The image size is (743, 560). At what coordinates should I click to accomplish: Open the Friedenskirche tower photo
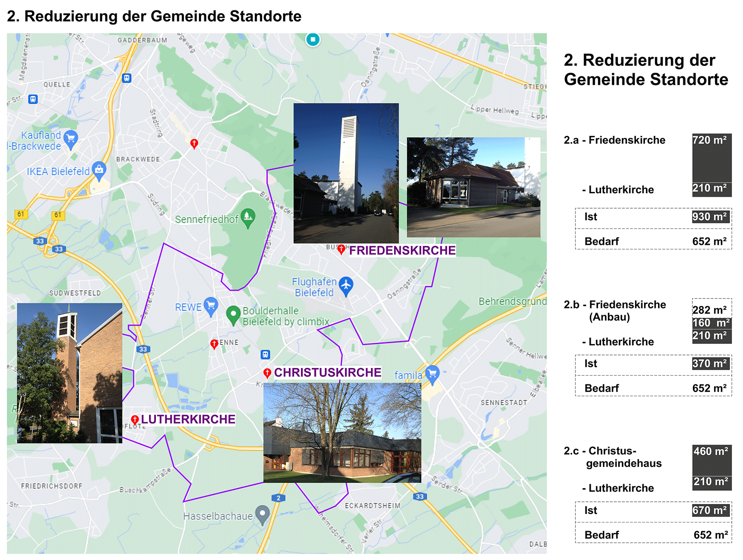pyautogui.click(x=346, y=173)
